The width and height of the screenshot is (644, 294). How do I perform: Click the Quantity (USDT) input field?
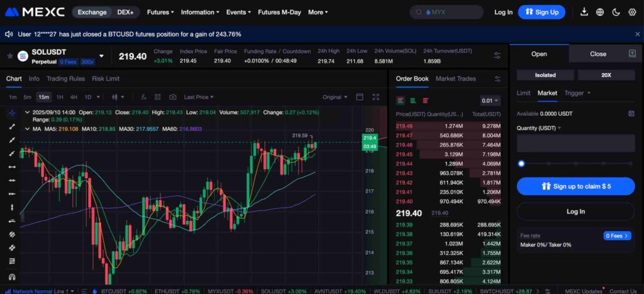coord(575,143)
